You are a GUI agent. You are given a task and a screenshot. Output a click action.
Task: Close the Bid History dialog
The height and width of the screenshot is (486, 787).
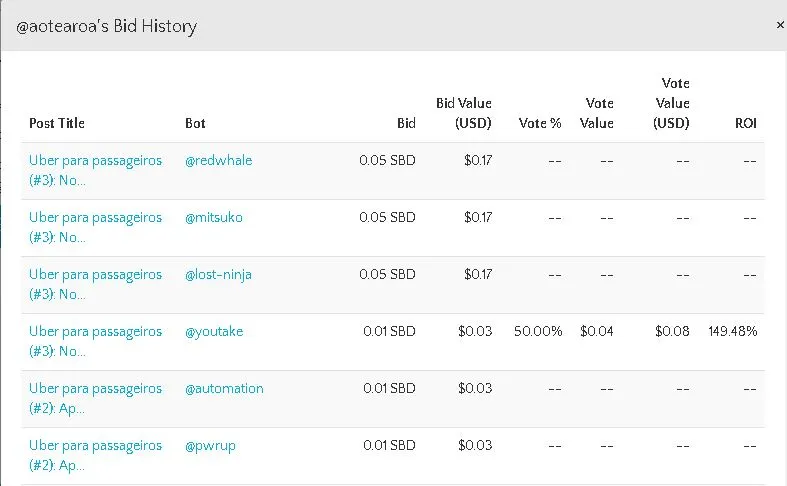[x=780, y=25]
